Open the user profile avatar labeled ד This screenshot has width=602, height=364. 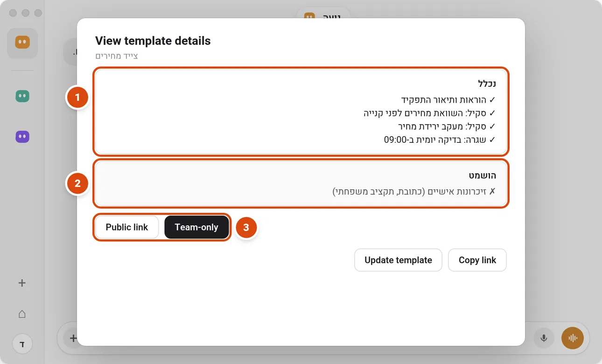(x=22, y=344)
